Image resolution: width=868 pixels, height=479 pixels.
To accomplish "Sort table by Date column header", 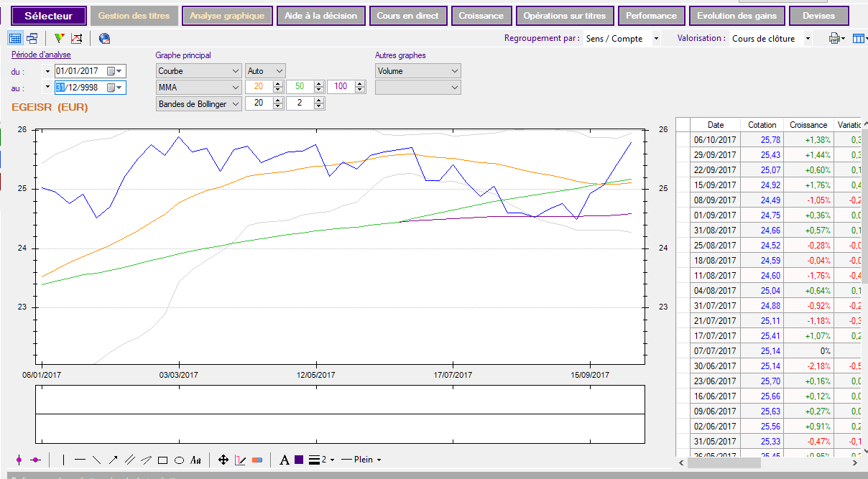I will point(716,125).
